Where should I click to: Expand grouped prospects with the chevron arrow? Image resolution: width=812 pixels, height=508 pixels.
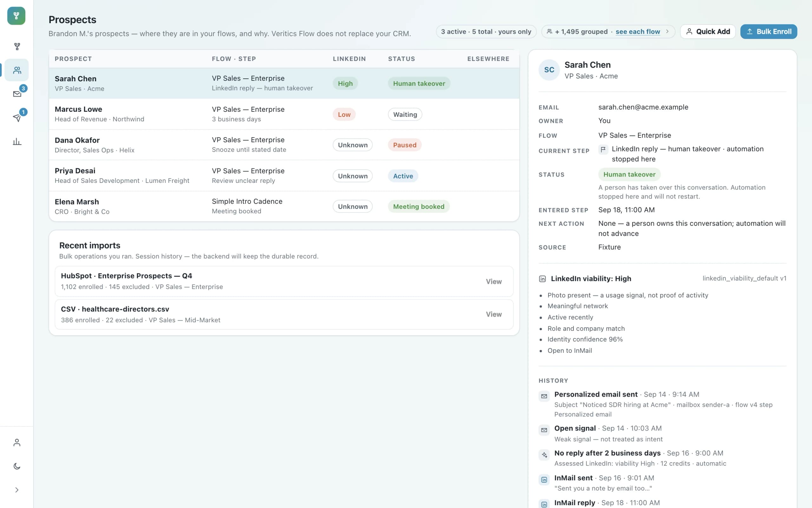point(667,31)
